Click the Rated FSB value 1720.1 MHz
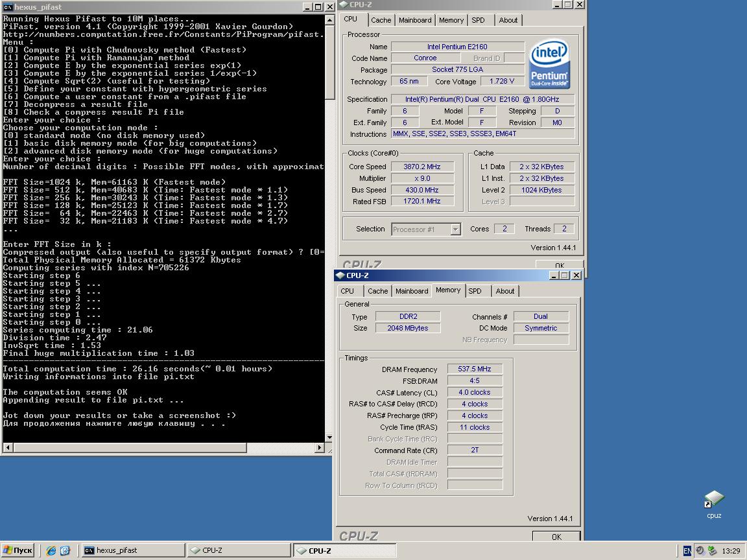The height and width of the screenshot is (560, 747). coord(422,202)
